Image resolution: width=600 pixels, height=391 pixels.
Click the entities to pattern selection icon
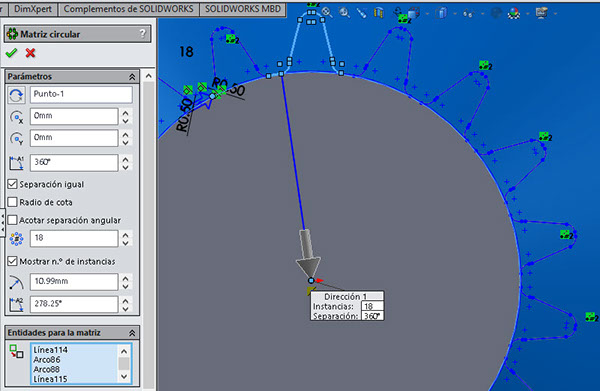(x=16, y=352)
